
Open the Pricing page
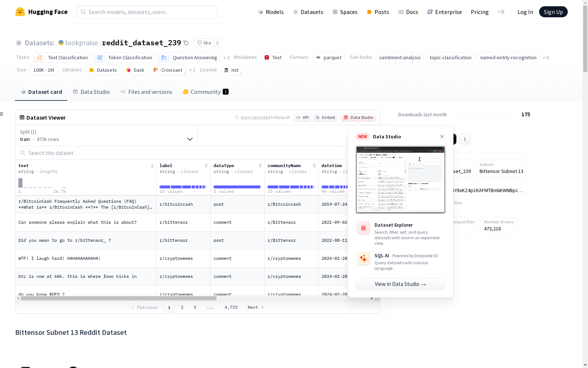coord(480,12)
